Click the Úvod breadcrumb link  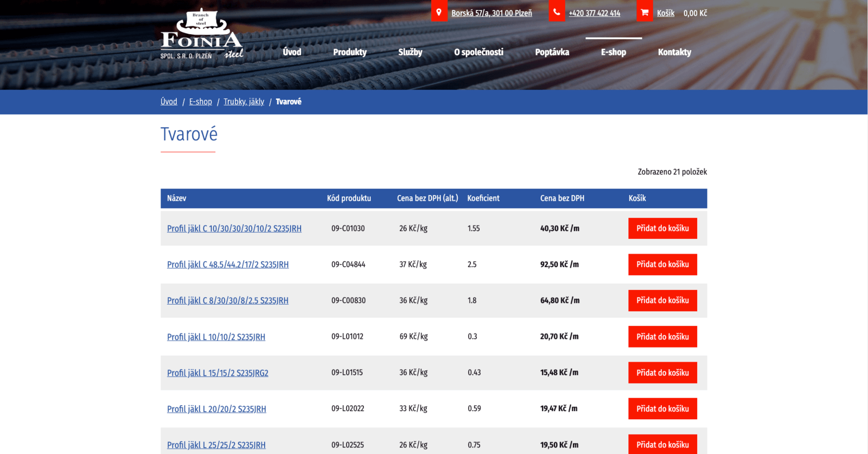[x=169, y=102]
